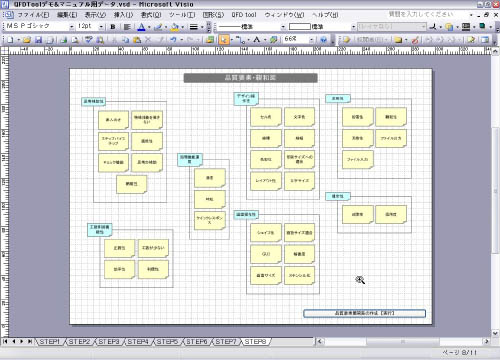Image resolution: width=500 pixels, height=360 pixels.
Task: Click the yellow folder icon in the right toolbar
Action: [398, 40]
